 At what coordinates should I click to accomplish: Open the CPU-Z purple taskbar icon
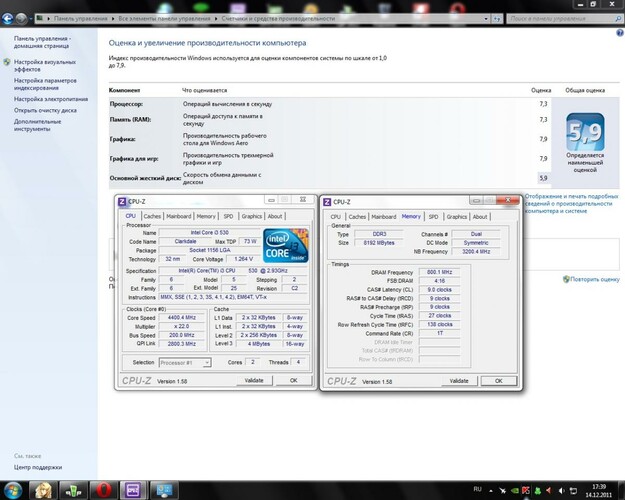point(133,490)
